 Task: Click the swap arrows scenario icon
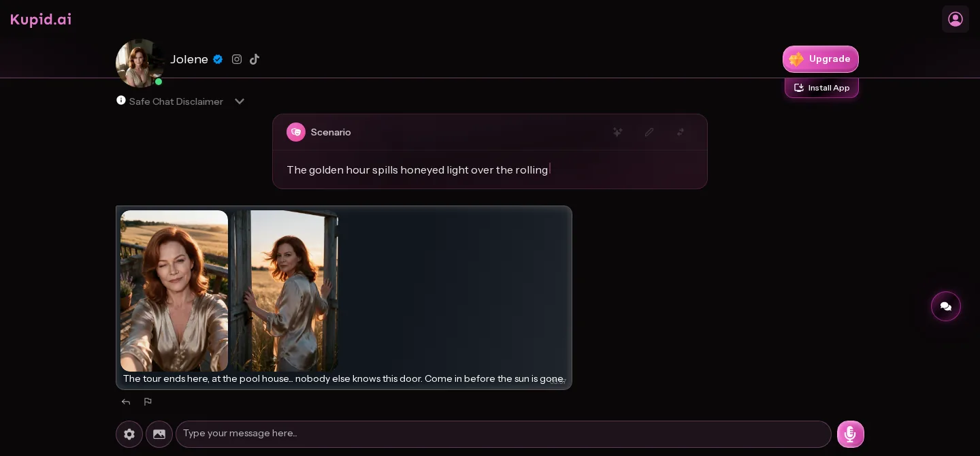(681, 132)
